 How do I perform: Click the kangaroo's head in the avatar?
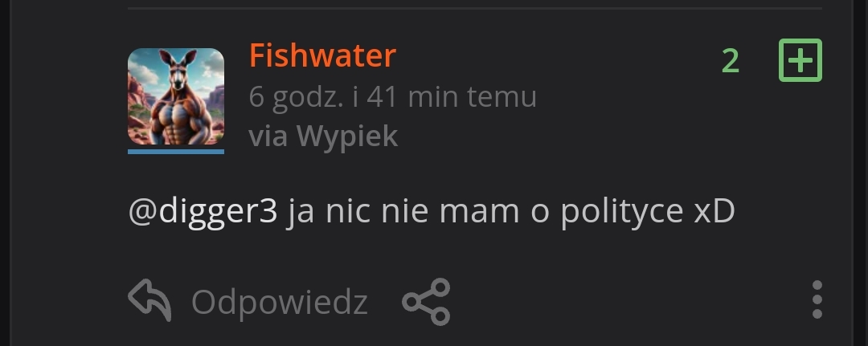pos(177,72)
